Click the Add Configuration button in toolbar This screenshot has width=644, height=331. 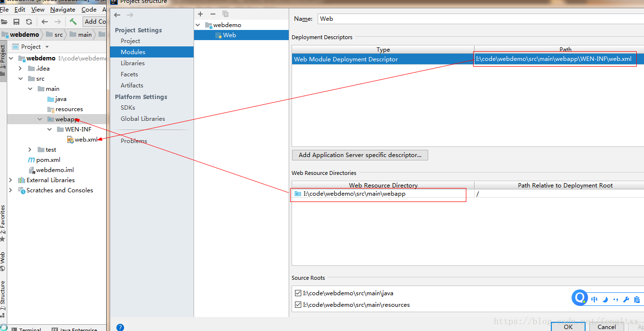[95, 22]
